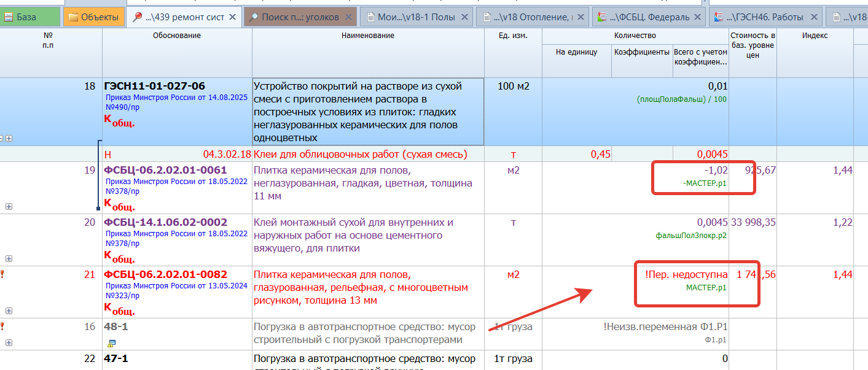Expand row 16 item 48-1
This screenshot has height=370, width=868.
[9, 343]
